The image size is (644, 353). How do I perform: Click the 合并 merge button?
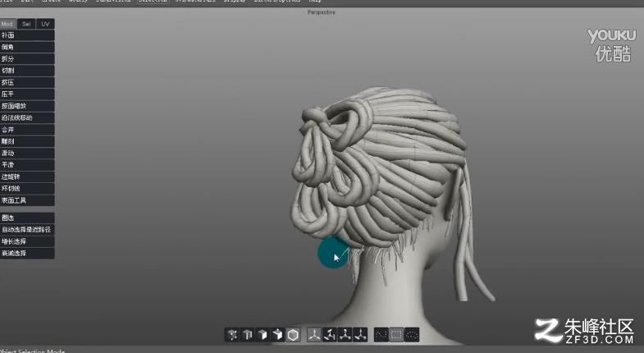27,130
